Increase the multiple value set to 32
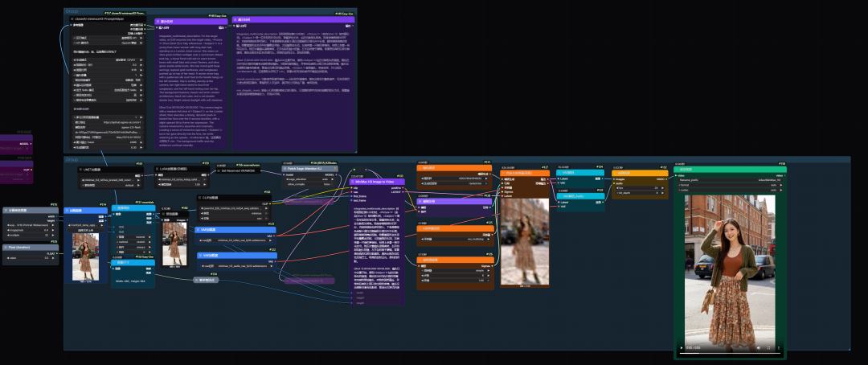Viewport: 868px width, 365px height. coord(54,234)
